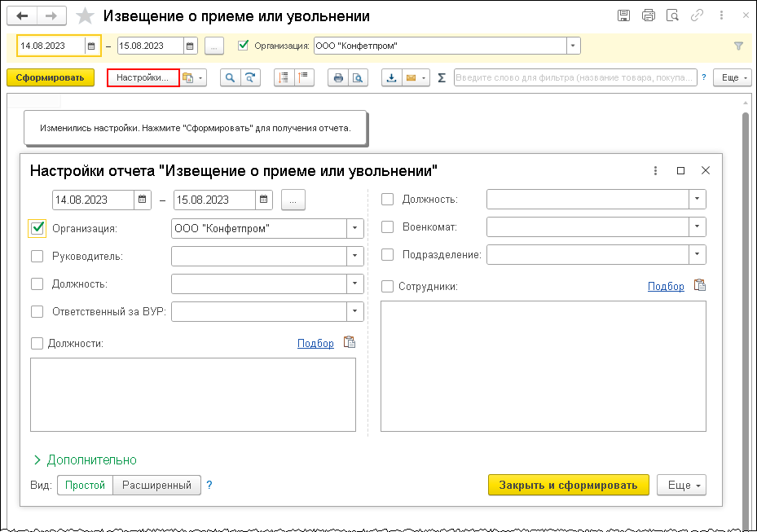
Task: Click the clipboard icon next to Подбор
Action: tap(350, 342)
